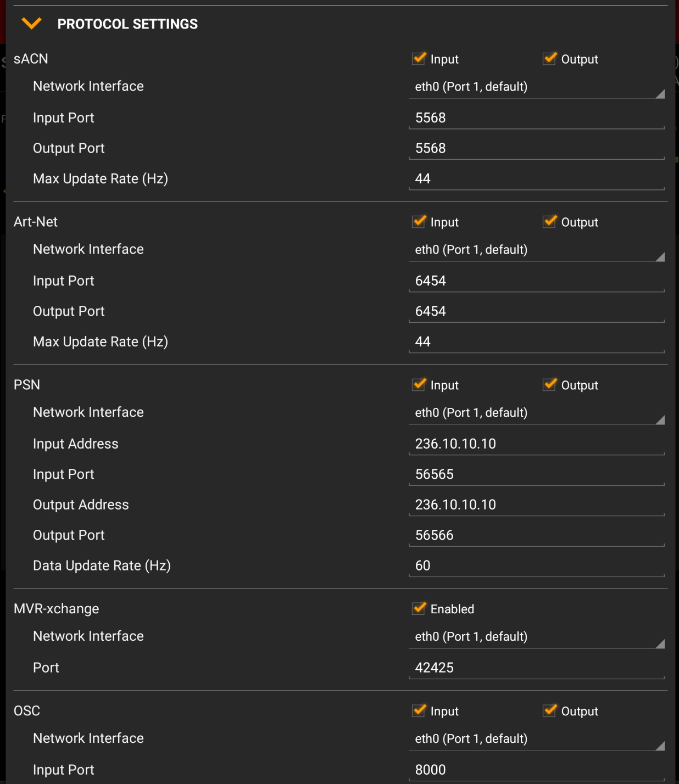
Task: Toggle Art-Net Input checkbox
Action: pos(419,222)
